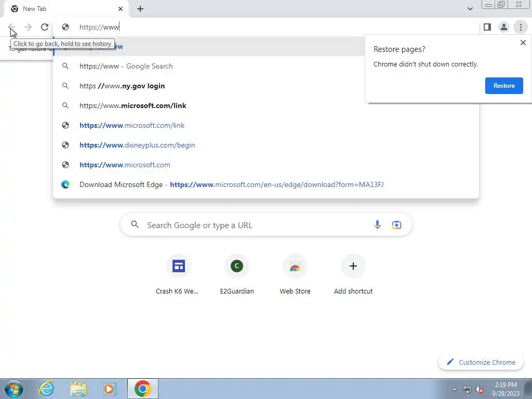532x399 pixels.
Task: Click the Chrome taskbar icon
Action: [142, 389]
